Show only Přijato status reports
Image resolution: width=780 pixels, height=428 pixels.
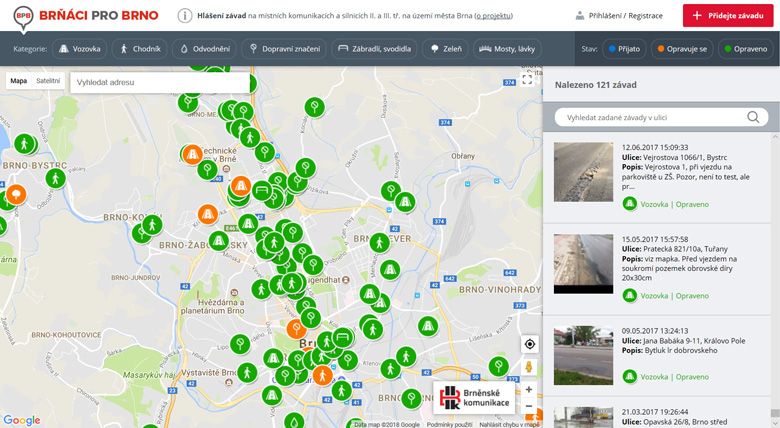[624, 49]
